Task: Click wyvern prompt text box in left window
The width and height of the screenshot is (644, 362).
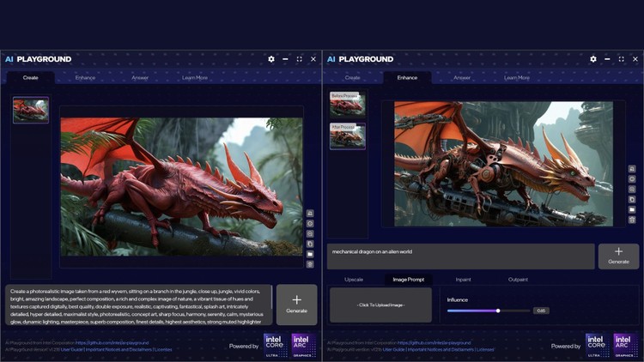Action: click(x=138, y=305)
